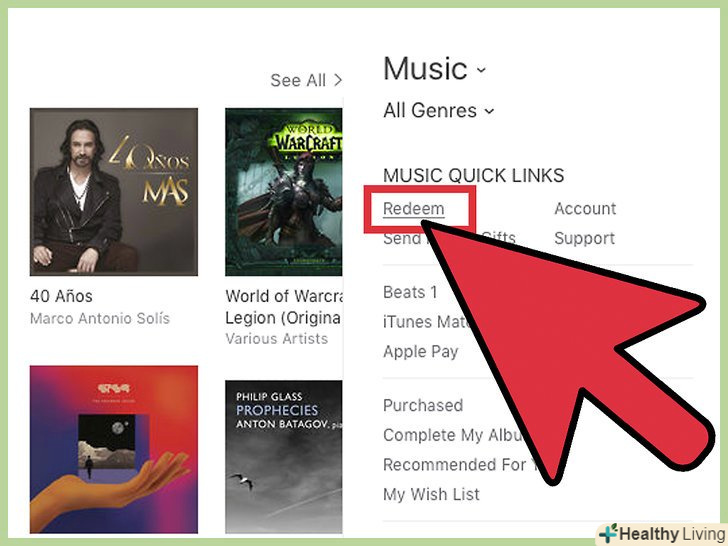The height and width of the screenshot is (546, 728).
Task: Open the Philip Glass Prophecies album cover
Action: [284, 457]
